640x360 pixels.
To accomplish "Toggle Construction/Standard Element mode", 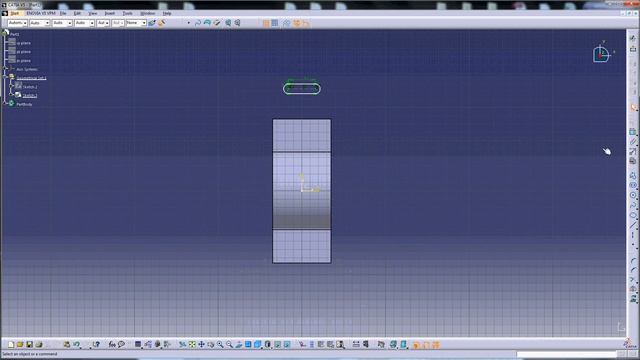I will coord(286,23).
